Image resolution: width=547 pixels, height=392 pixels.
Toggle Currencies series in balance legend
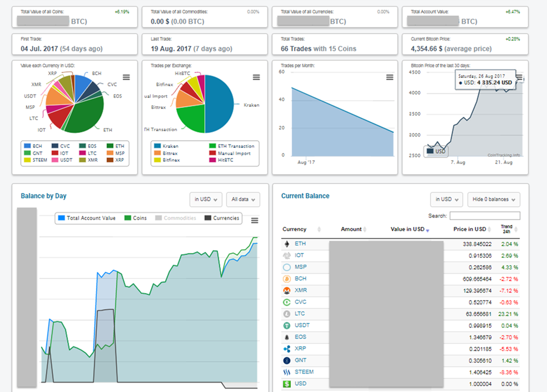(222, 218)
